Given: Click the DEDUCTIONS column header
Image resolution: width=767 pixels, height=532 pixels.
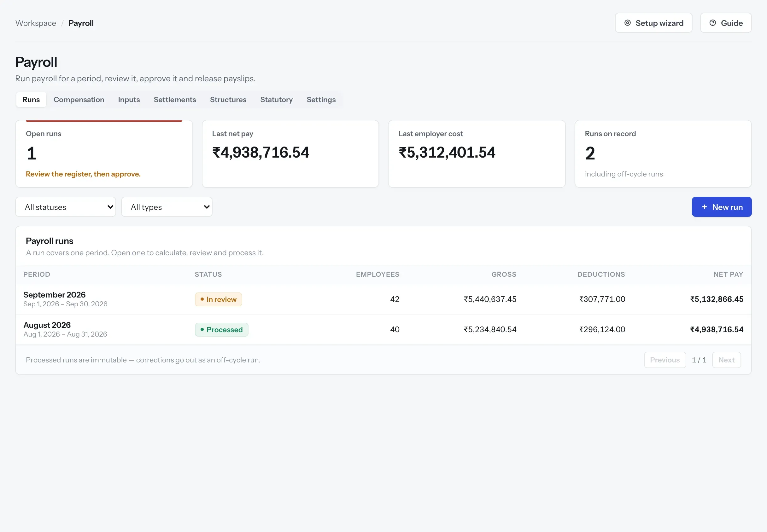Looking at the screenshot, I should coord(601,274).
